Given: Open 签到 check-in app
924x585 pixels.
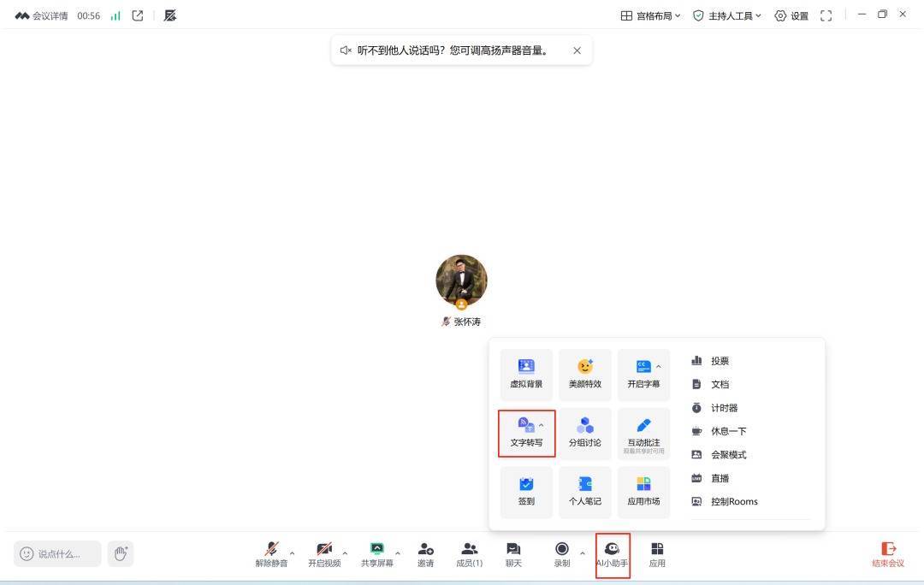Looking at the screenshot, I should click(x=526, y=492).
